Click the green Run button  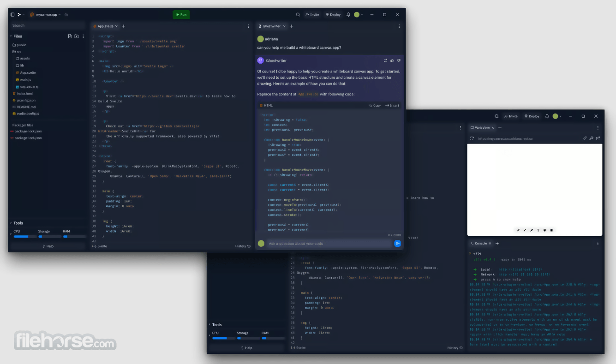pyautogui.click(x=181, y=15)
